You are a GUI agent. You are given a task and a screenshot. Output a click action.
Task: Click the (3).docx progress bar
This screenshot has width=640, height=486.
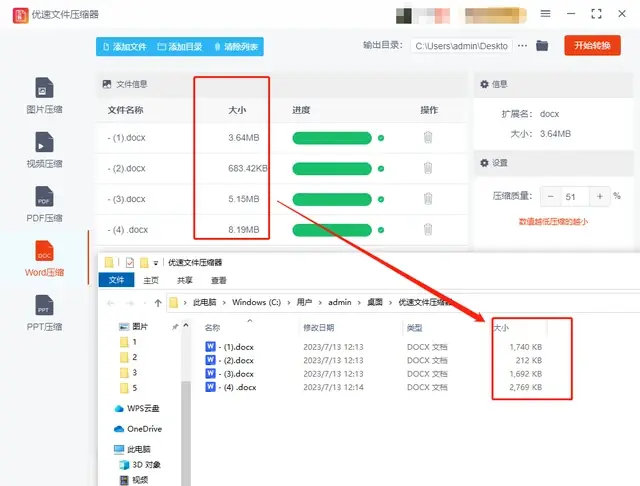pos(332,199)
